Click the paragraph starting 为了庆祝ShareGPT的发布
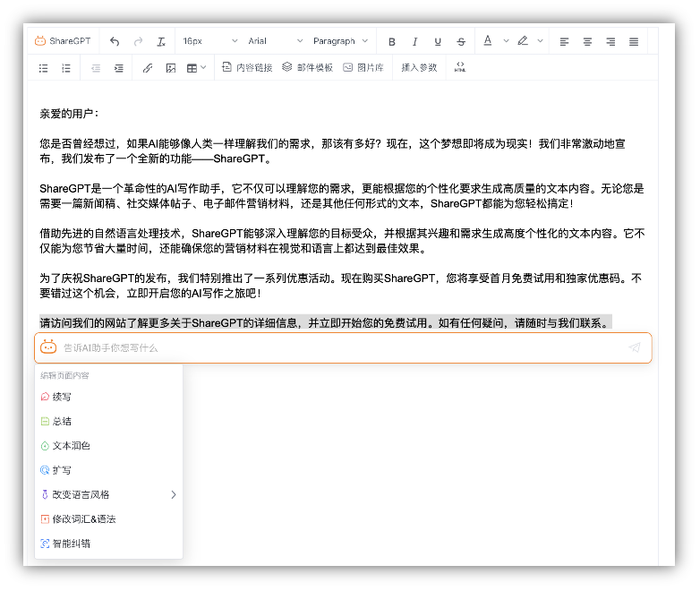 (341, 286)
